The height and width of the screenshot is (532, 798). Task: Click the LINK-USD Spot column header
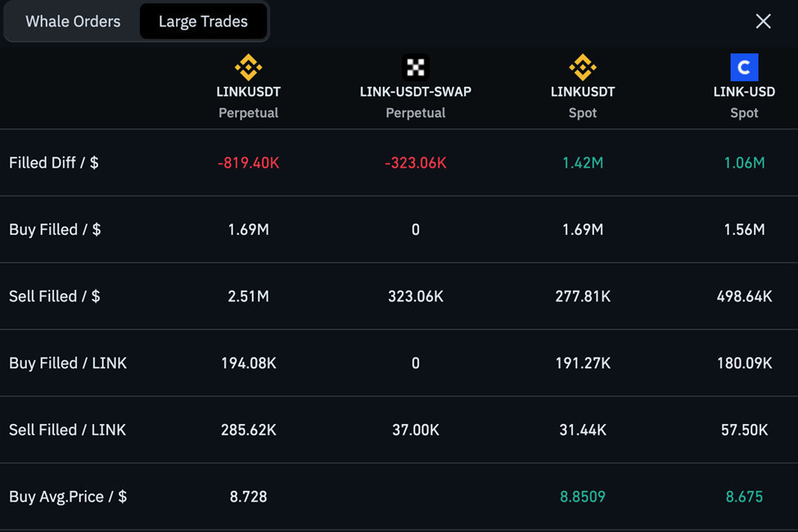coord(744,101)
